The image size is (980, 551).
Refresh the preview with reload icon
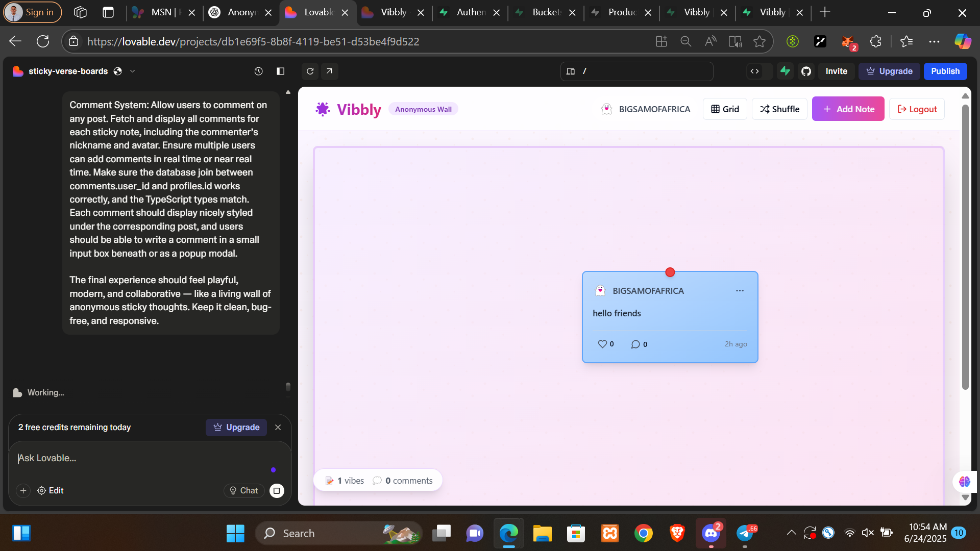[x=310, y=71]
